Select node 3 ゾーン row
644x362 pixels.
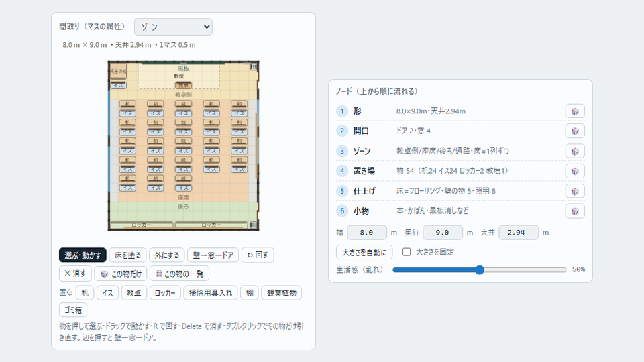[460, 151]
